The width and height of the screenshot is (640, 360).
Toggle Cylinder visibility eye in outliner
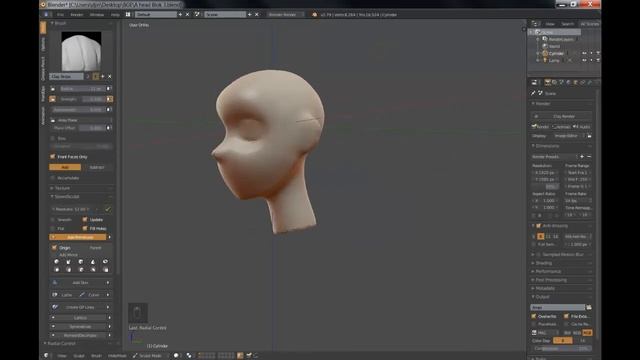(584, 53)
